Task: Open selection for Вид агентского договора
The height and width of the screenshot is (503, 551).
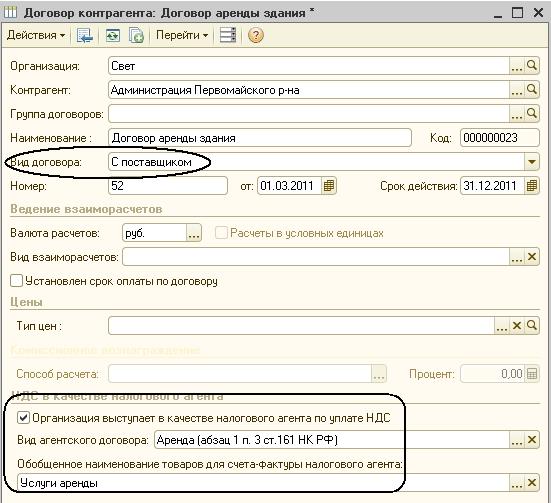Action: point(517,440)
